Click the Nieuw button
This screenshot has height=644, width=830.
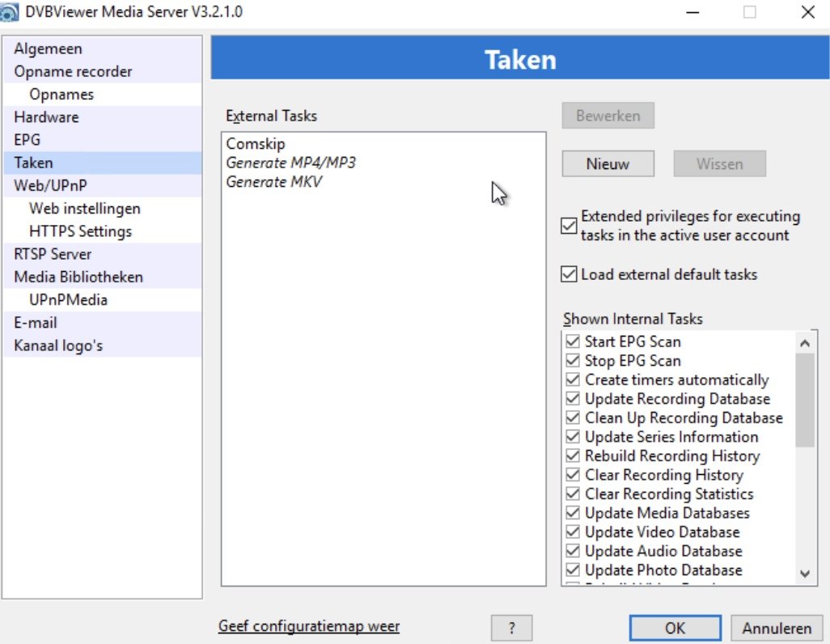tap(608, 164)
